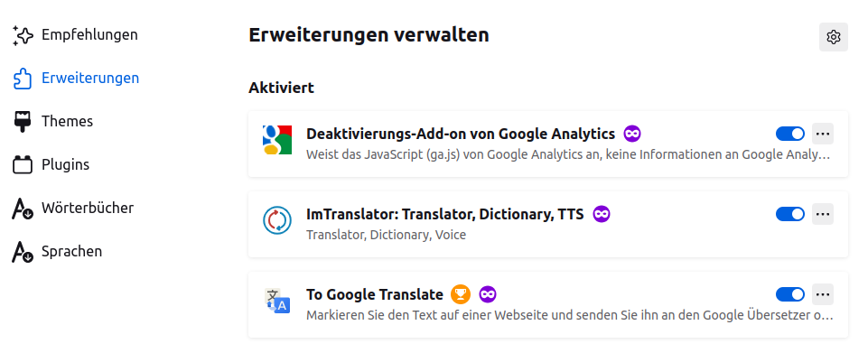Open more options menu for Google Analytics add-on
The width and height of the screenshot is (868, 353).
pyautogui.click(x=823, y=134)
